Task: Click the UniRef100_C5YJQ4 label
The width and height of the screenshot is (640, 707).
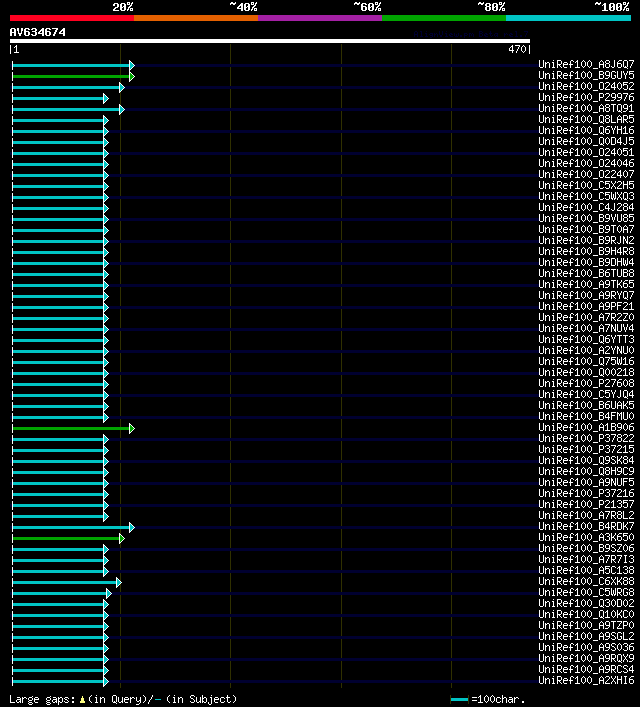Action: (x=586, y=394)
